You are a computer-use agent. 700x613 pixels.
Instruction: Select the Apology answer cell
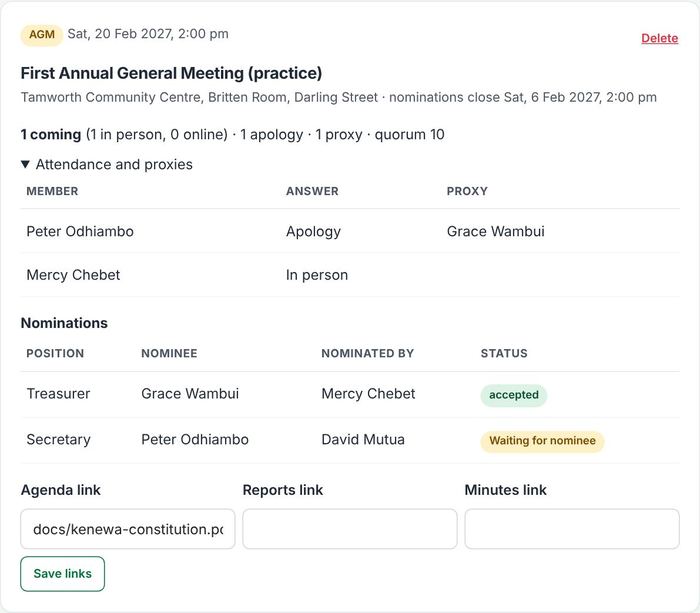tap(313, 232)
